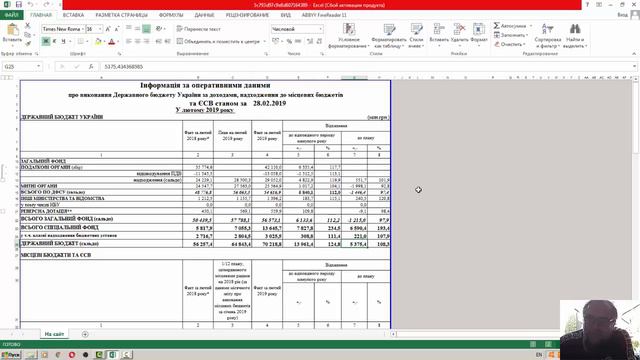Viewport: 640px width, 360px height.
Task: Open the merge and center dropdown arrow
Action: [x=264, y=41]
